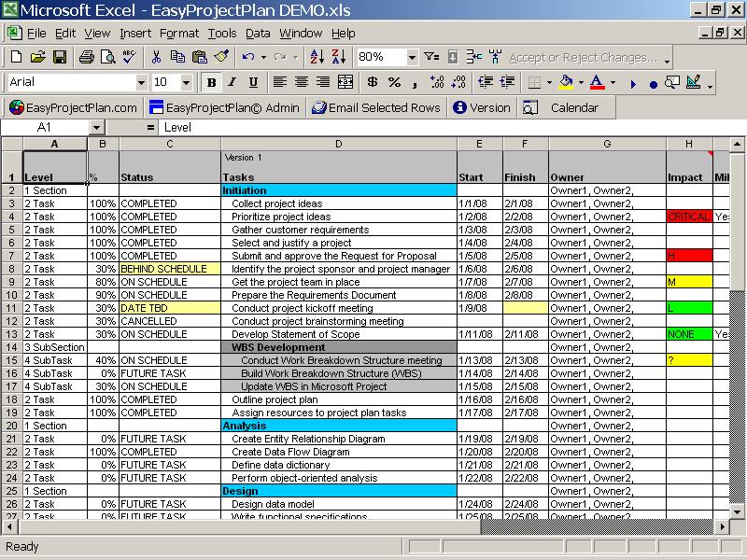Viewport: 747px width, 560px height.
Task: Select the cell containing CRITICAL impact
Action: 689,217
